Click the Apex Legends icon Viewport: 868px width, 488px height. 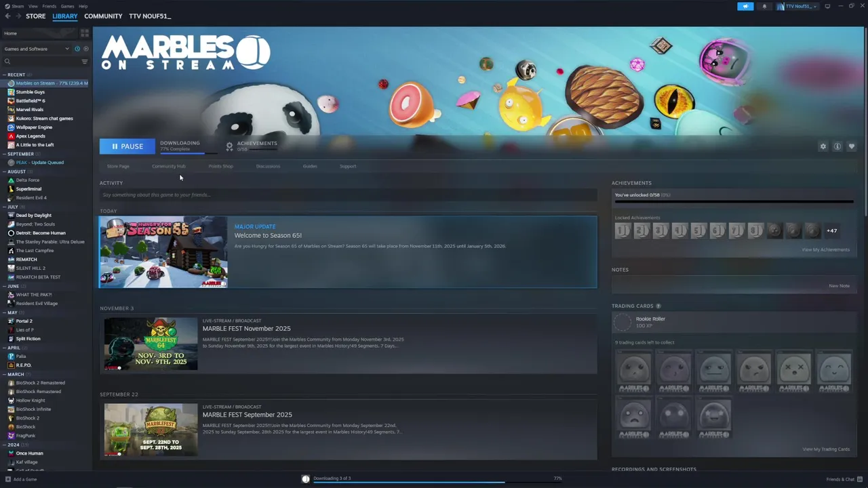11,136
